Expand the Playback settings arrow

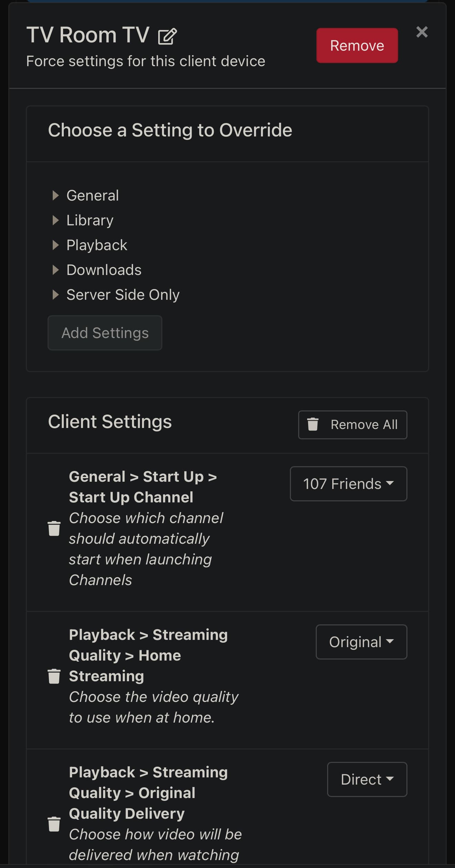[55, 245]
